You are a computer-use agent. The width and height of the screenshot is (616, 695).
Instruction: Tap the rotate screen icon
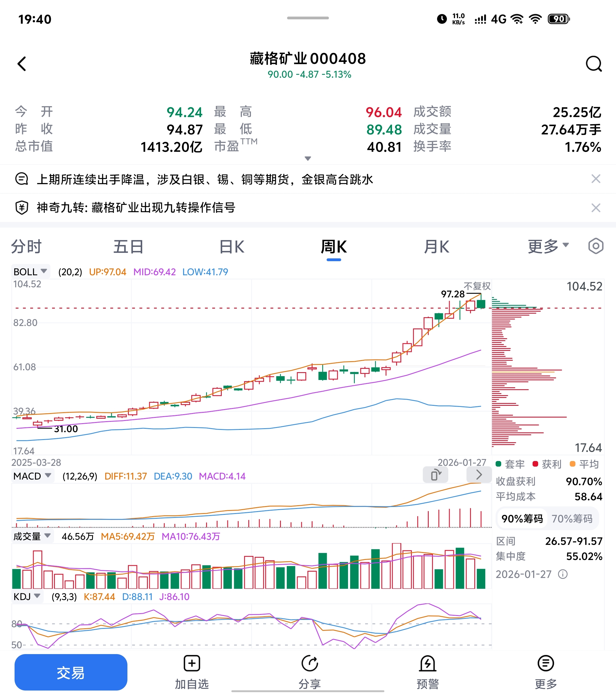(435, 475)
